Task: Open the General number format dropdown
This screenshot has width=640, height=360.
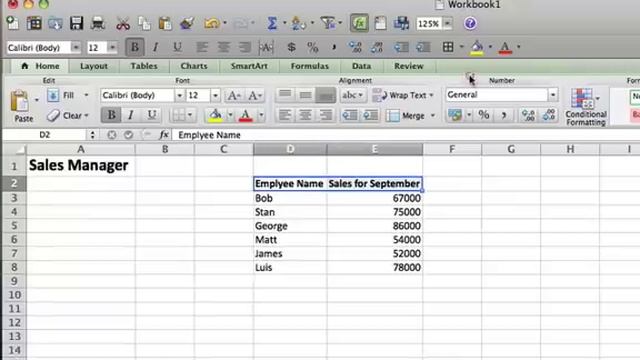Action: coord(552,95)
